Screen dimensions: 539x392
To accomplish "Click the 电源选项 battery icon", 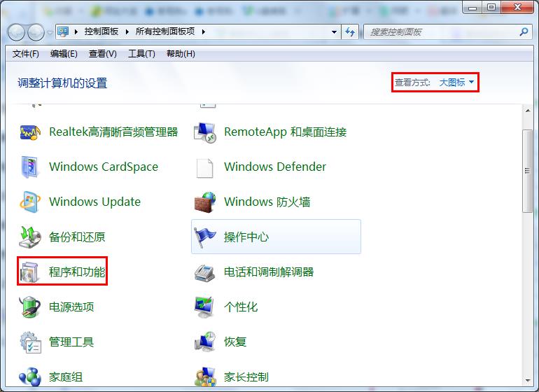I will [x=31, y=307].
